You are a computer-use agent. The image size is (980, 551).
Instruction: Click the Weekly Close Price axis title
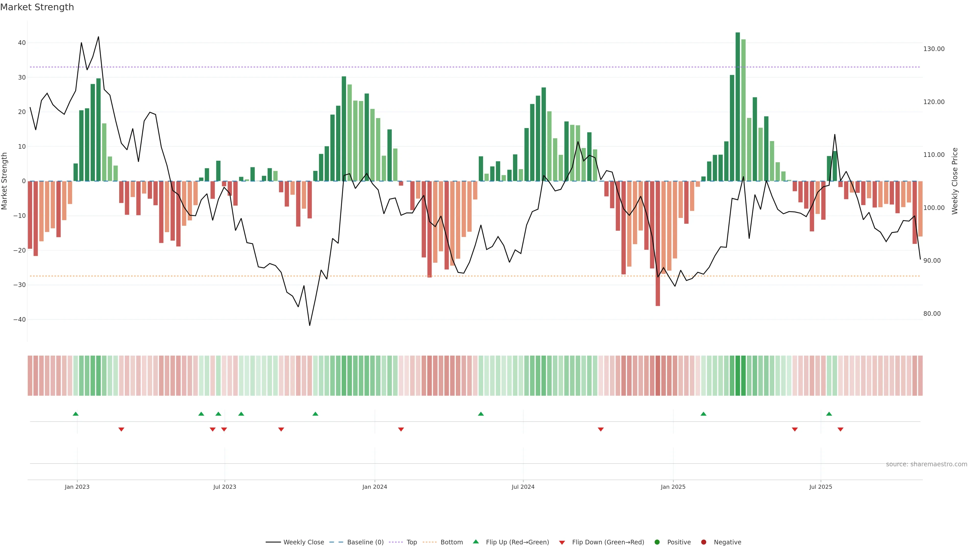click(954, 181)
